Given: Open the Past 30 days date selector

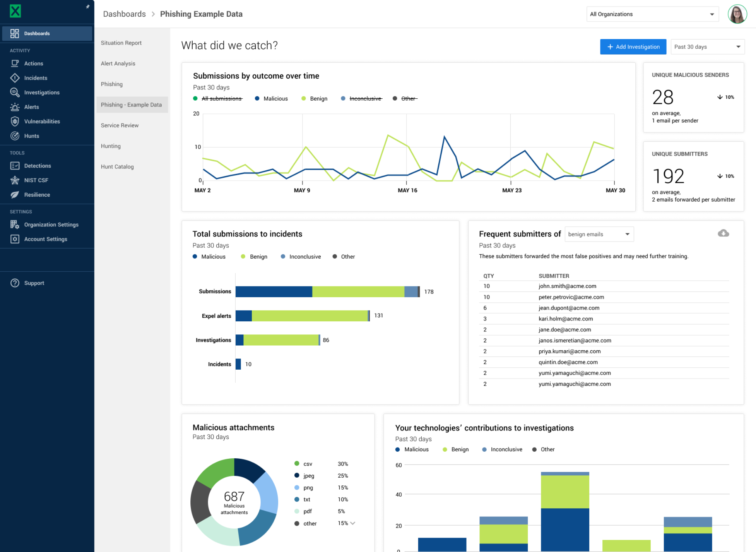Looking at the screenshot, I should [707, 46].
